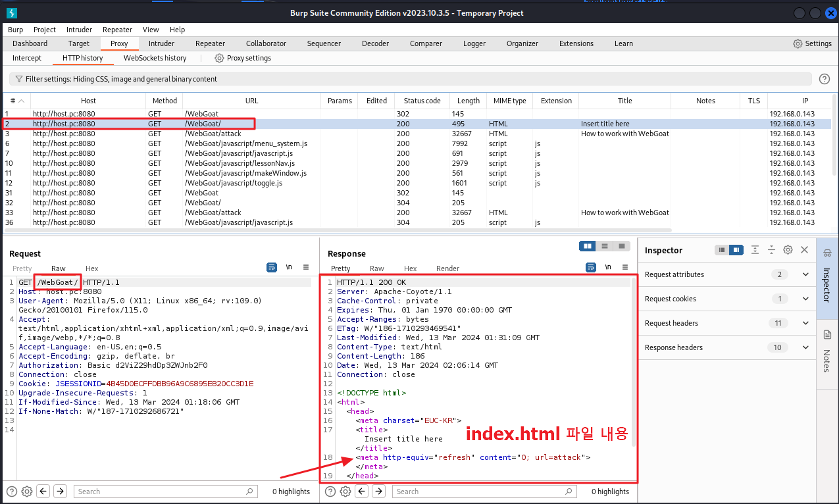Image resolution: width=839 pixels, height=504 pixels.
Task: Open the Response search settings gear
Action: pyautogui.click(x=345, y=491)
